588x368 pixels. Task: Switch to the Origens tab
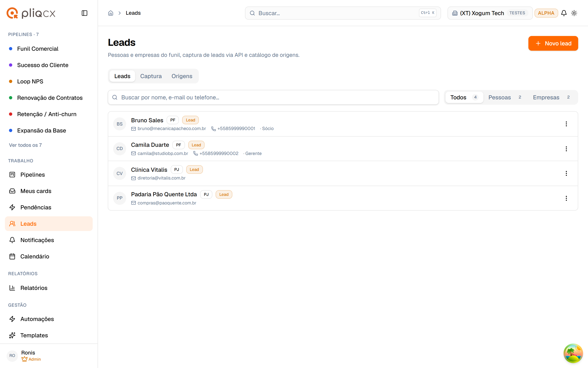click(182, 76)
